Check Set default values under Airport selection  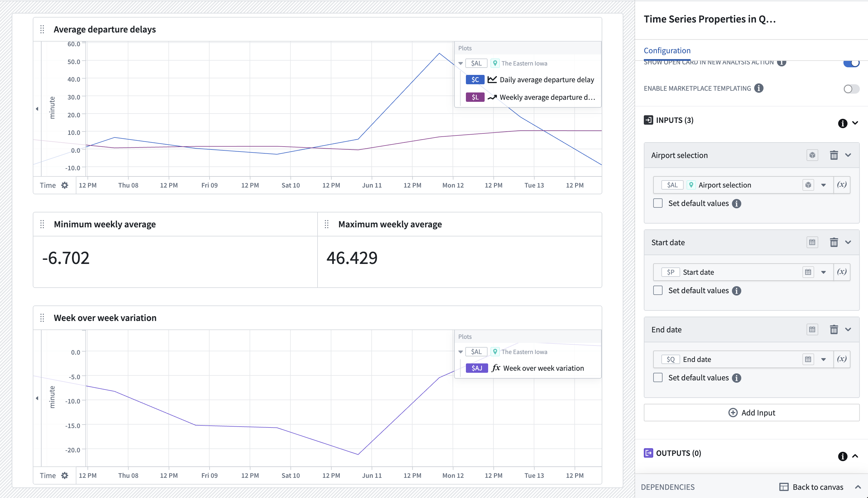[x=658, y=203]
